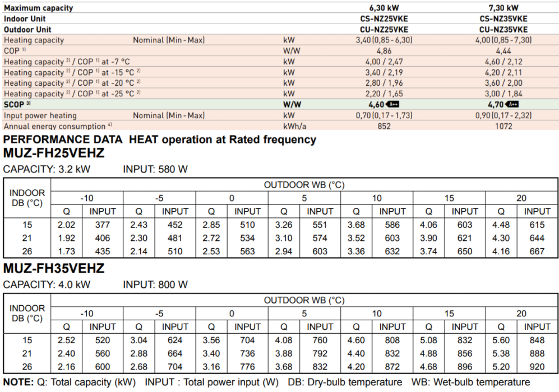Click the 'CAPACITY: 3.2 kW' text
The height and width of the screenshot is (392, 559).
point(47,169)
